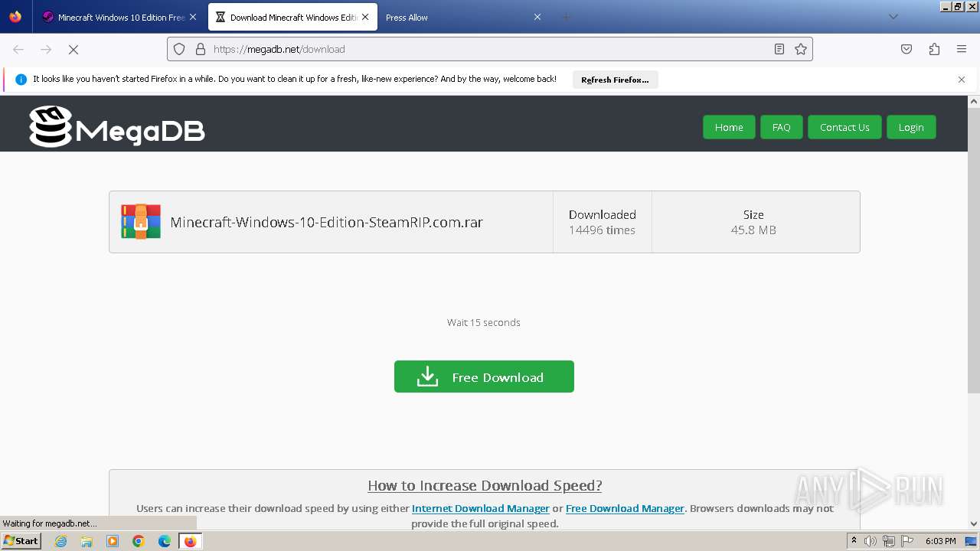Image resolution: width=980 pixels, height=551 pixels.
Task: Open the network tray icon
Action: [888, 541]
